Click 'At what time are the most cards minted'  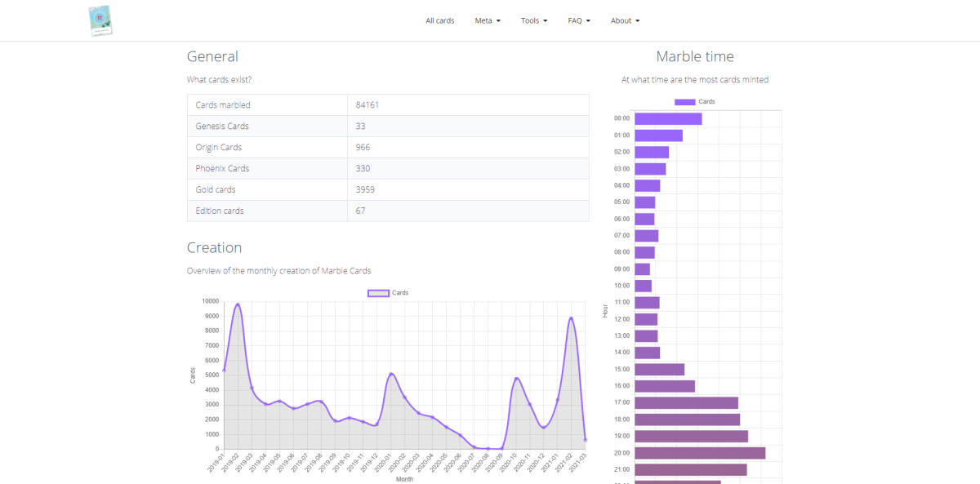click(695, 80)
